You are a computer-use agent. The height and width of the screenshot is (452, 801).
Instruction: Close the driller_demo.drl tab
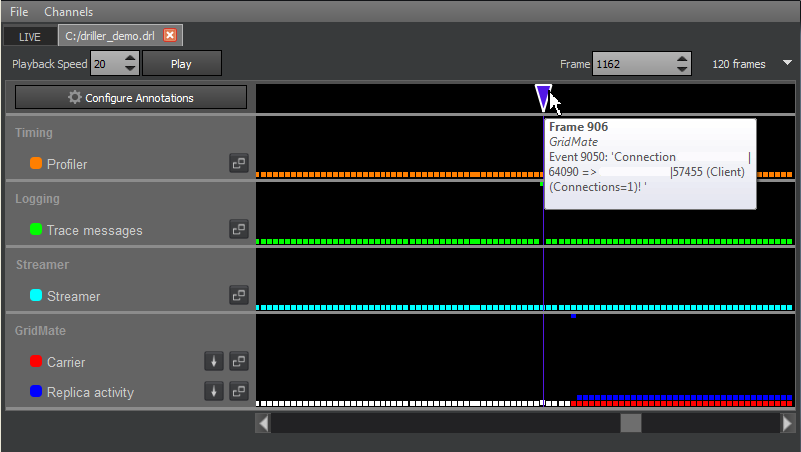point(170,36)
